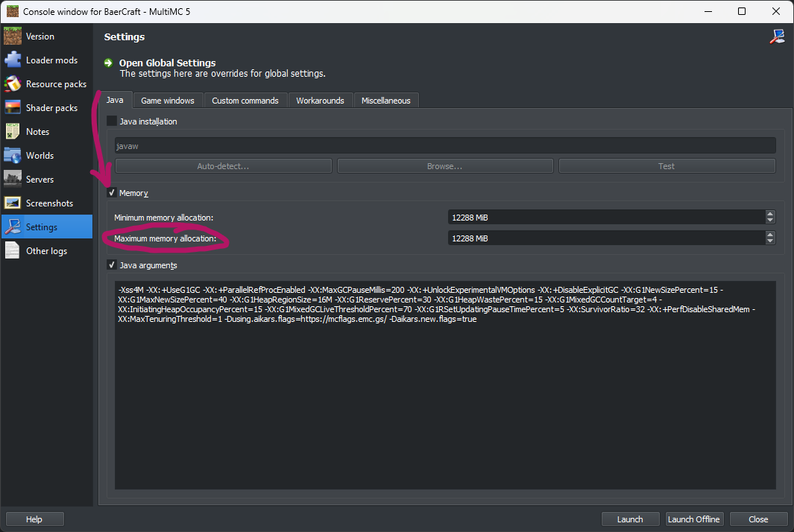Click the Close button at bottom

[758, 519]
